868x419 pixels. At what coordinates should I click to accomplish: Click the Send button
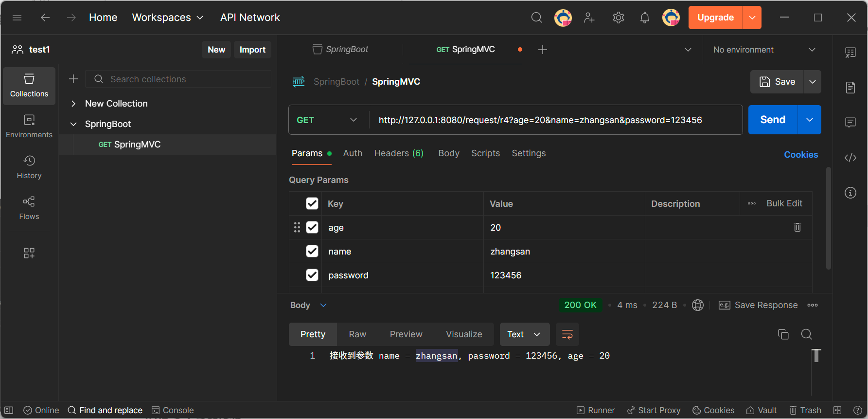tap(773, 120)
